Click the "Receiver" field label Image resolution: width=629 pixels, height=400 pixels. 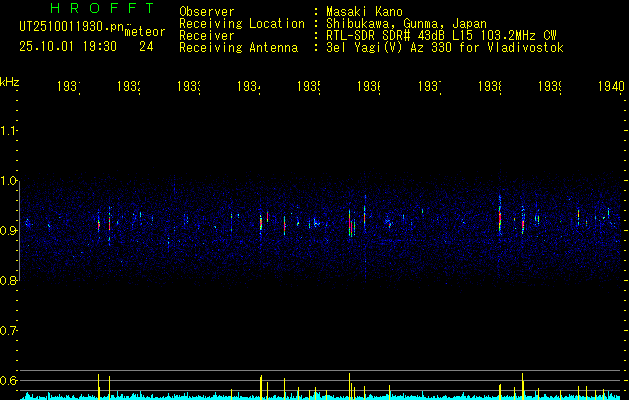click(207, 36)
